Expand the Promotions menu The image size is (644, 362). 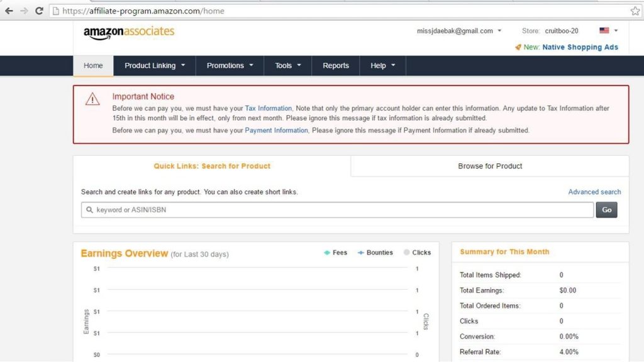coord(230,65)
